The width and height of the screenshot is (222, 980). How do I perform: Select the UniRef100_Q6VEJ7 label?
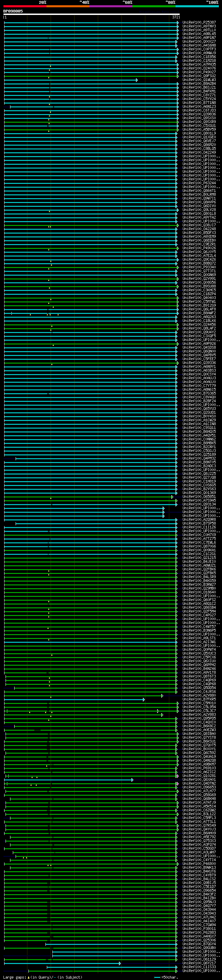click(x=199, y=141)
